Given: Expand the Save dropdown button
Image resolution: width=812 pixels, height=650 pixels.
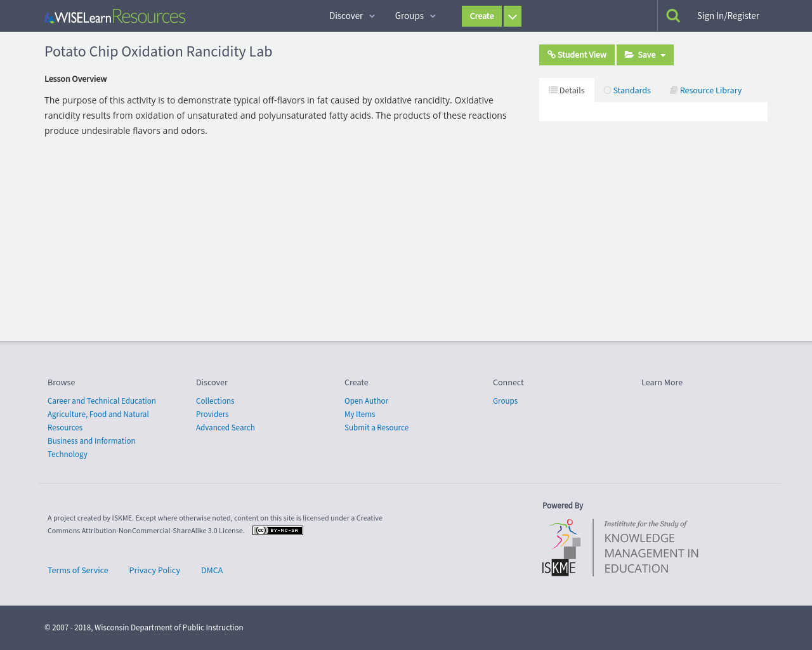Looking at the screenshot, I should pos(645,55).
